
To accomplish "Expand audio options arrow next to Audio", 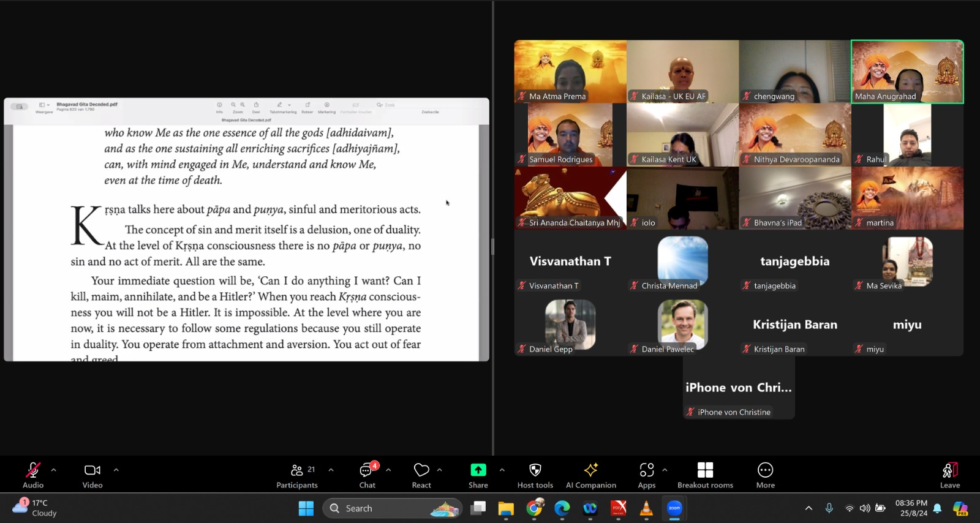I will (54, 470).
